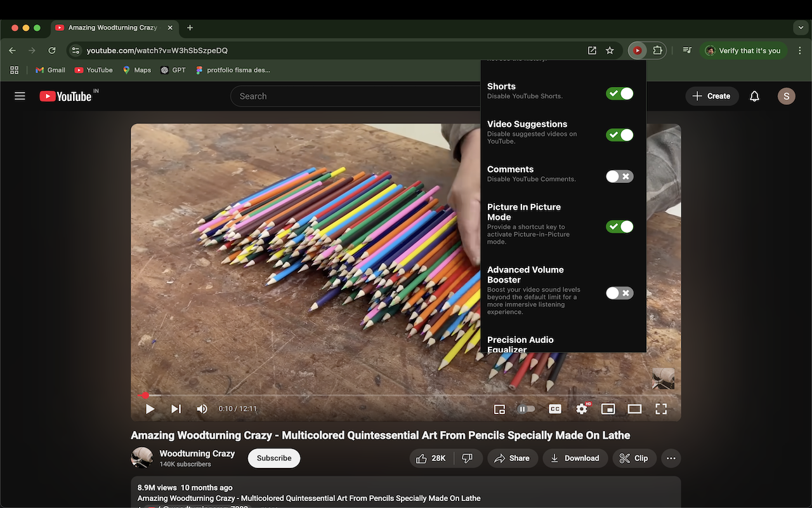This screenshot has width=812, height=508.
Task: Open the YouTube notifications bell
Action: click(754, 96)
